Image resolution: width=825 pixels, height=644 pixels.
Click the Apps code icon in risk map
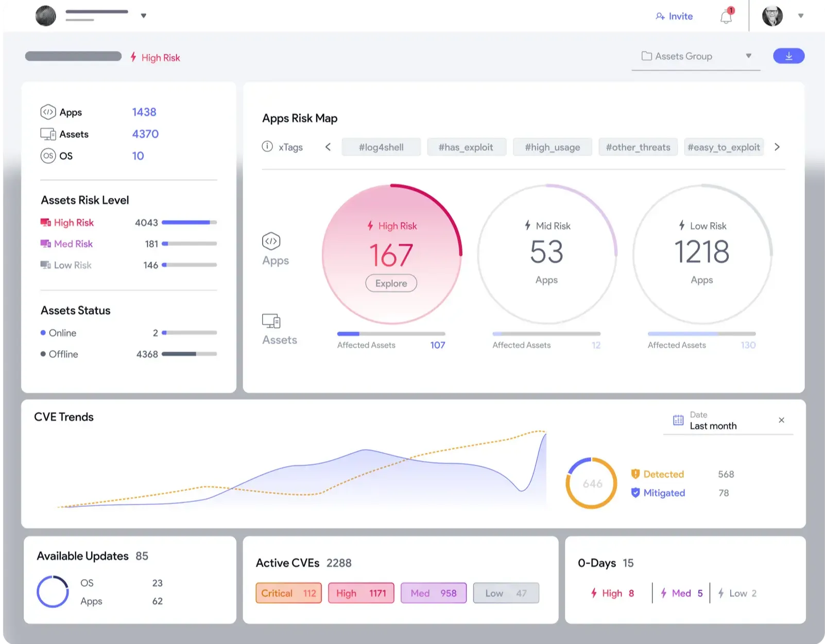[x=271, y=241]
